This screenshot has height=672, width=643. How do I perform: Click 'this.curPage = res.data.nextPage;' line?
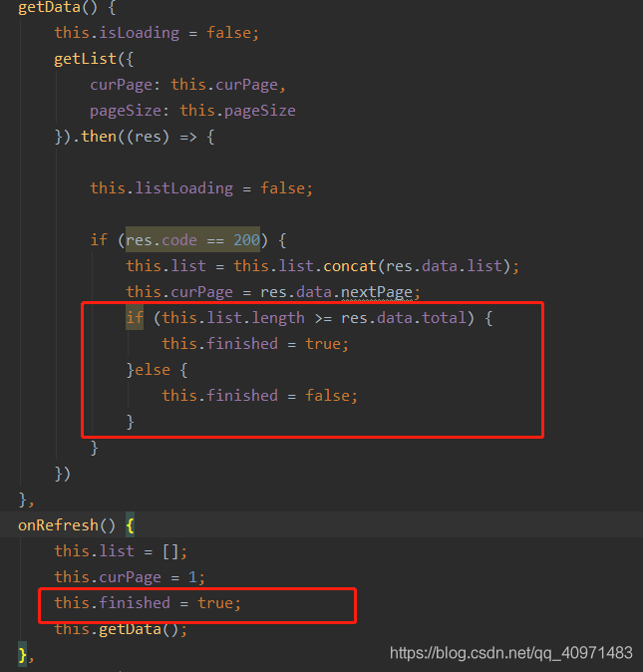(x=273, y=292)
